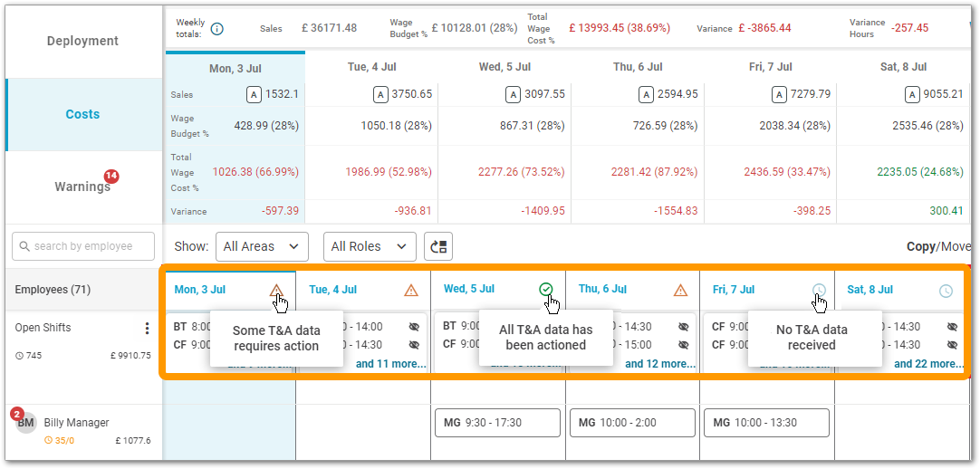The height and width of the screenshot is (469, 980).
Task: Select the Costs tab
Action: tap(82, 114)
